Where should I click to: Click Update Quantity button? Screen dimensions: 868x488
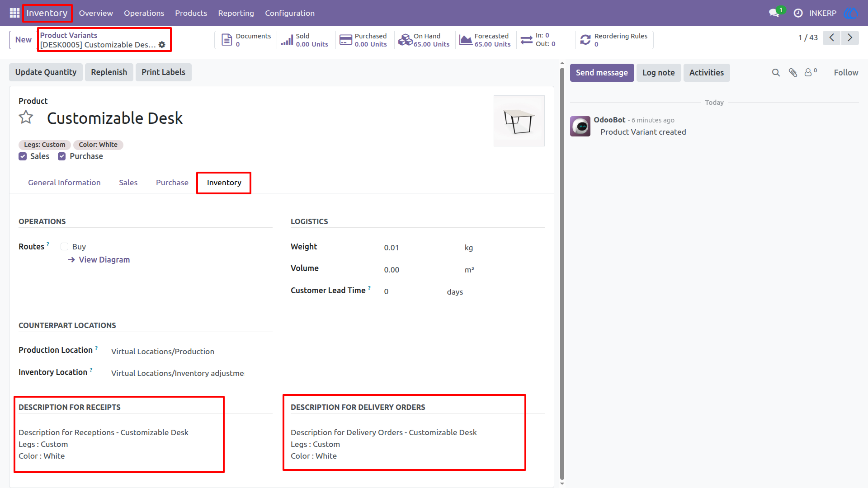coord(46,72)
